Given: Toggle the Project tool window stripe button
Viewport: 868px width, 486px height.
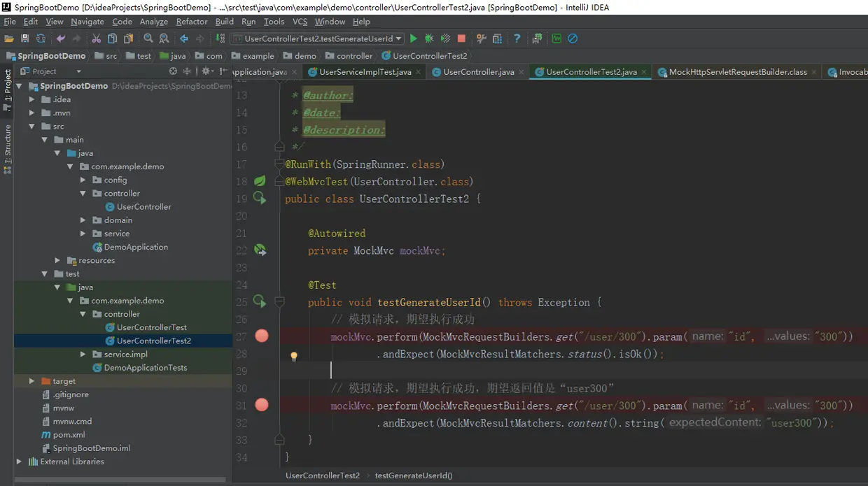Looking at the screenshot, I should (7, 89).
